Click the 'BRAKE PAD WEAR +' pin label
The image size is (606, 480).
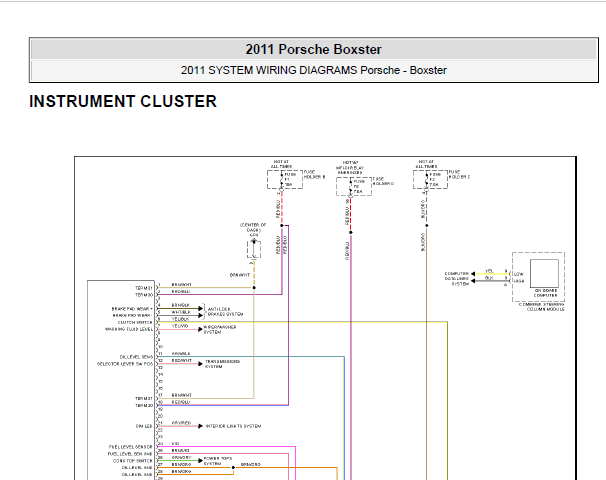click(132, 309)
